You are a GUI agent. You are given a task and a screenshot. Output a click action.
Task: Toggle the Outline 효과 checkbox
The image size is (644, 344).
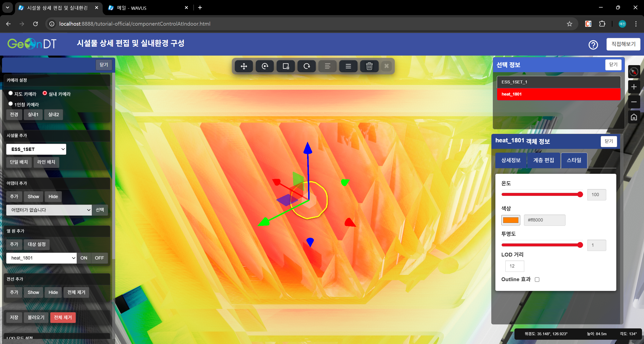tap(537, 280)
